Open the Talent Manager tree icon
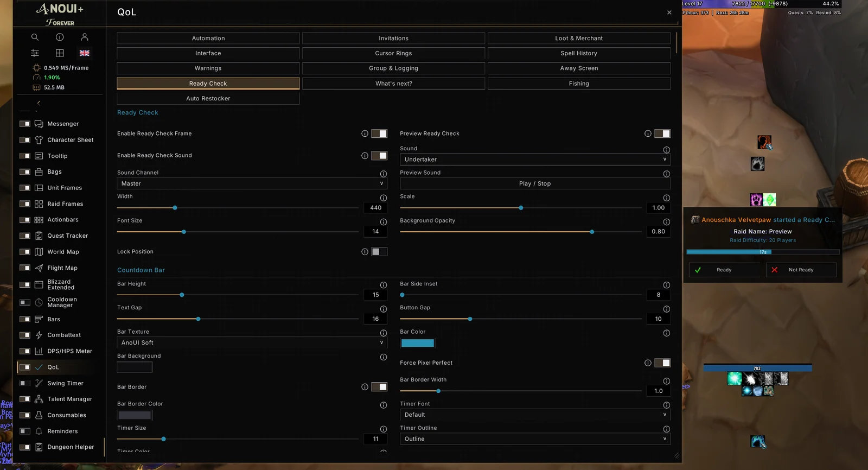The image size is (868, 470). [39, 399]
